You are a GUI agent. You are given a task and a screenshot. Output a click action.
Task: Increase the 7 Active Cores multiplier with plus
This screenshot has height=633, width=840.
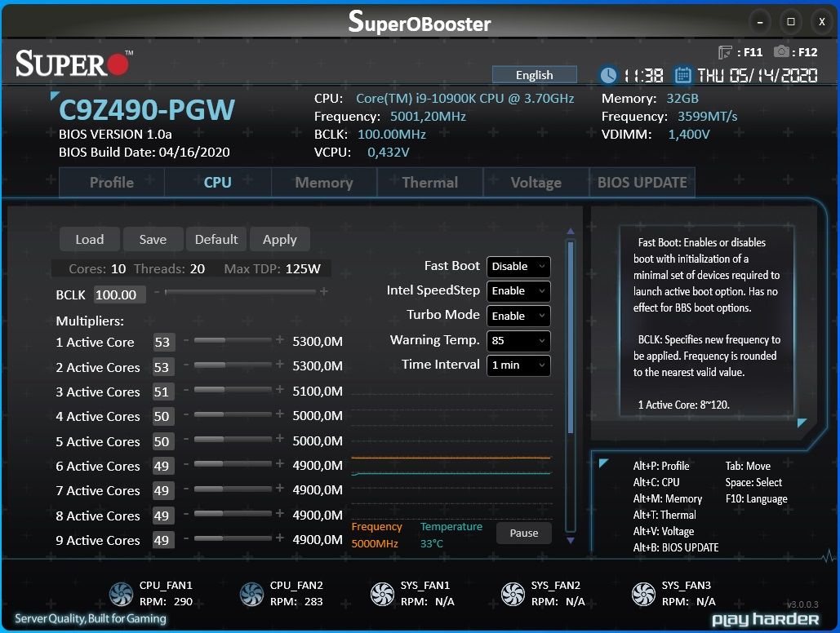pyautogui.click(x=280, y=488)
